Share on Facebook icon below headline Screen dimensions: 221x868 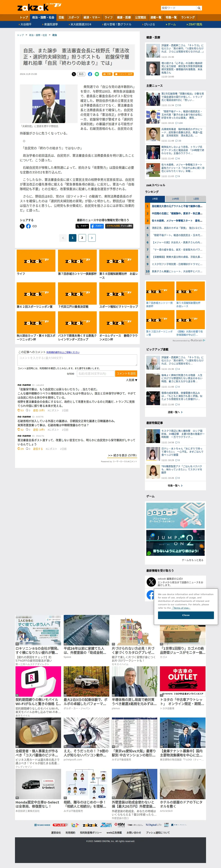click(x=90, y=74)
